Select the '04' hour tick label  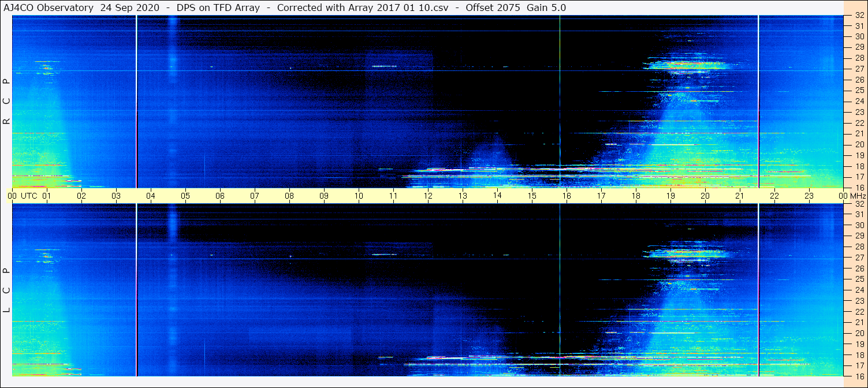[x=151, y=196]
